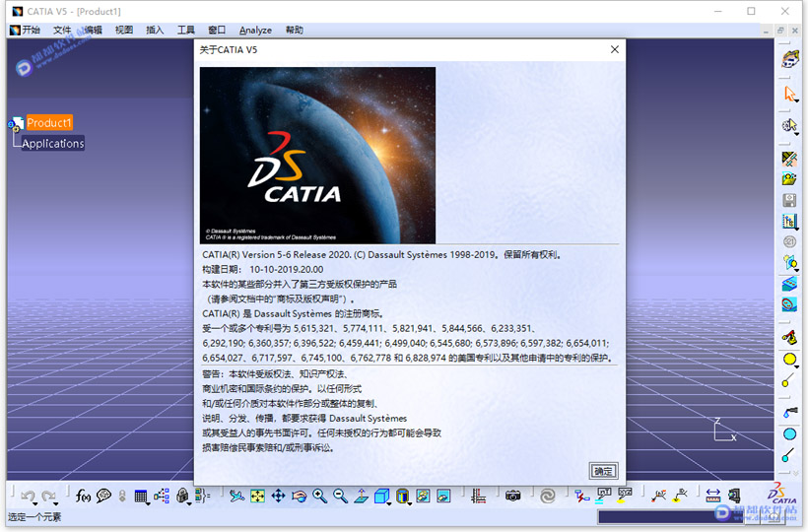
Task: Click the blue cube view icon
Action: click(381, 496)
